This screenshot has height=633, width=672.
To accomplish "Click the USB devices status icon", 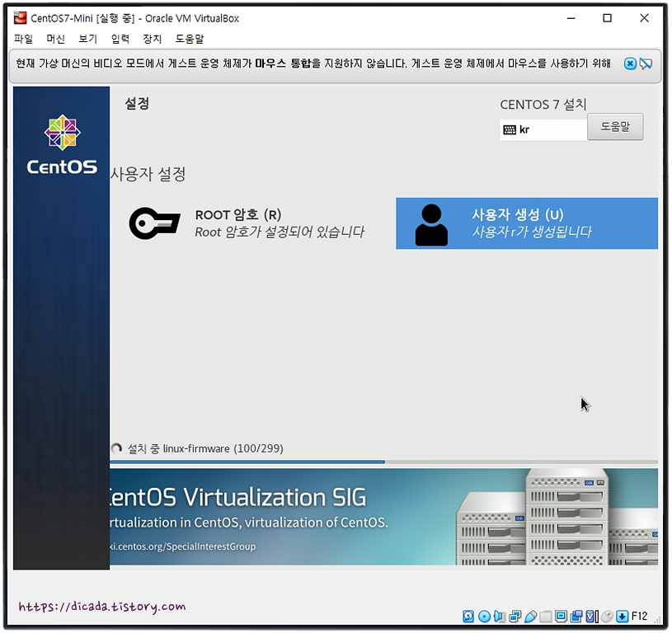I will tap(530, 617).
